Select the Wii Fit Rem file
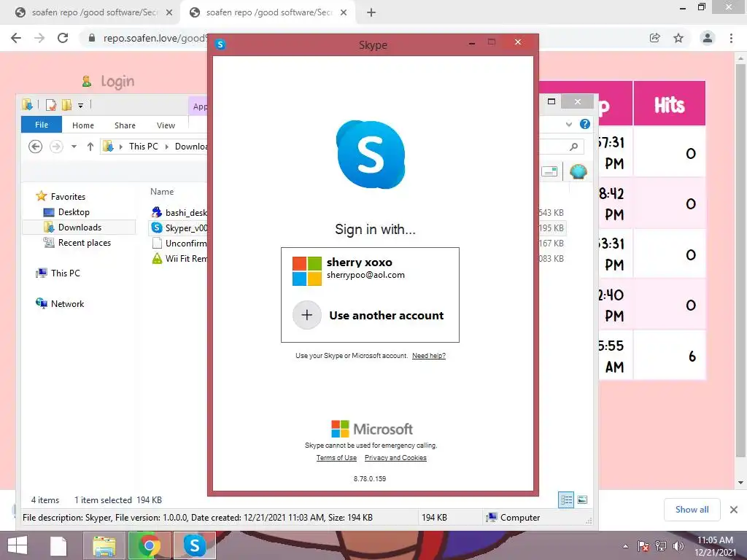Screen dimensions: 747x560 [179, 259]
